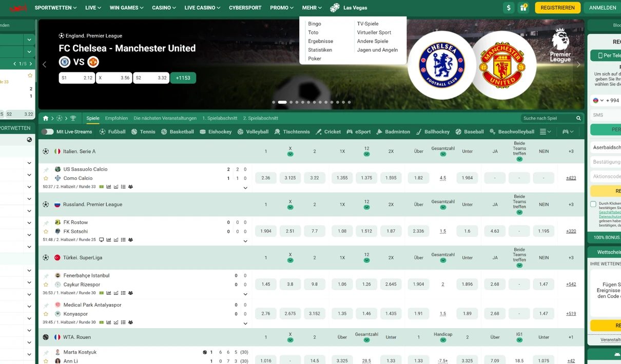The image size is (621, 364).
Task: Click odds 2.36 for US Sassuolo Calcio win
Action: click(x=266, y=178)
